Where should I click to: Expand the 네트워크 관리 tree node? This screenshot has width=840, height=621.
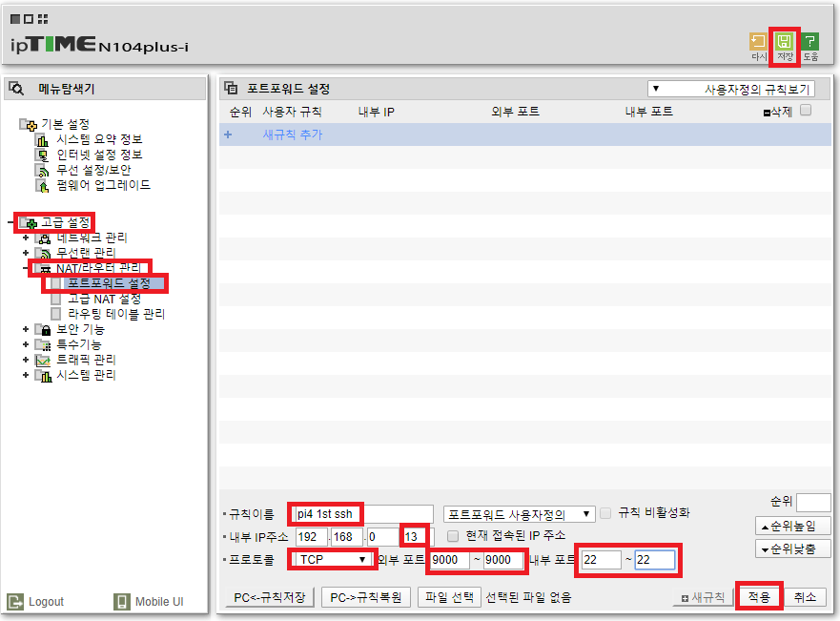pos(25,238)
